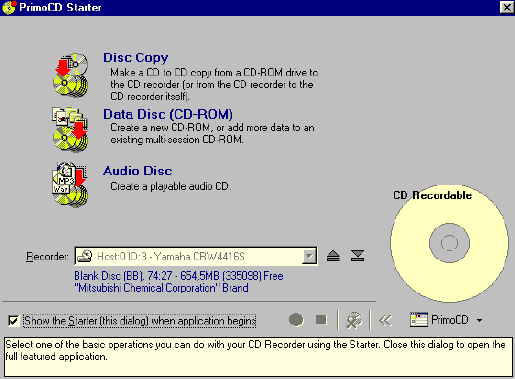Click the round record button
The image size is (515, 379).
[x=296, y=320]
